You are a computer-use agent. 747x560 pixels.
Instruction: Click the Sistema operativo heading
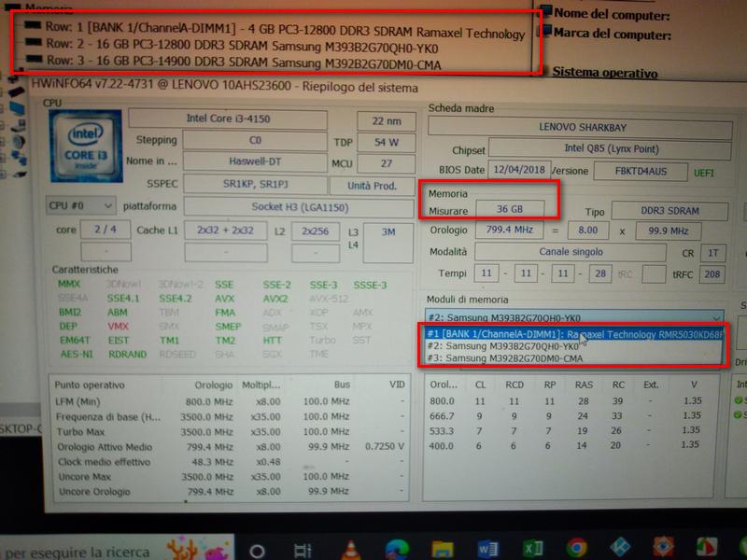point(604,73)
